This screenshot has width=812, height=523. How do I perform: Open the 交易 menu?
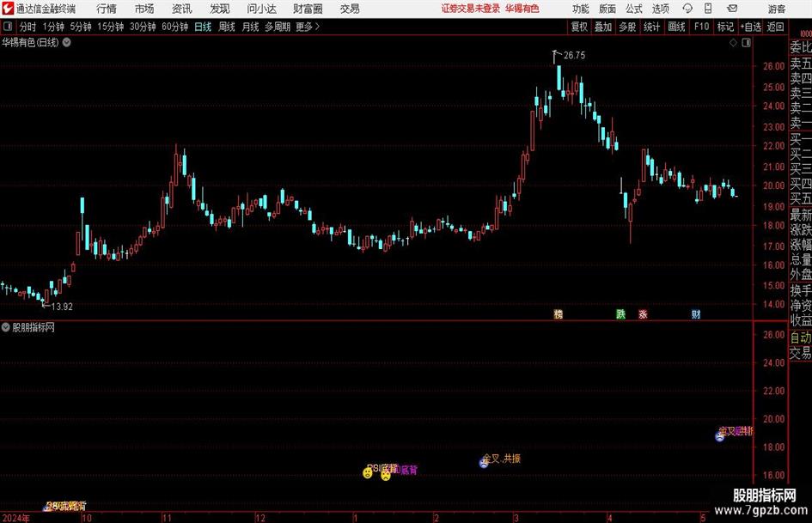(x=350, y=9)
